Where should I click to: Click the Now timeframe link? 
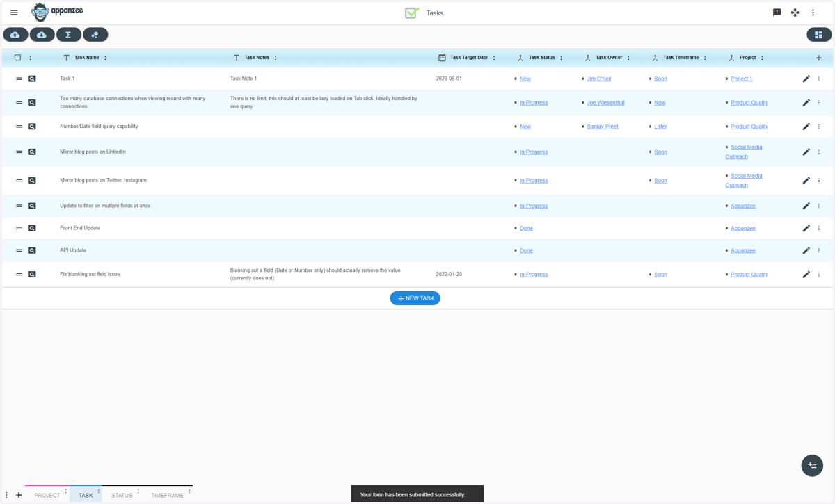[x=660, y=103]
